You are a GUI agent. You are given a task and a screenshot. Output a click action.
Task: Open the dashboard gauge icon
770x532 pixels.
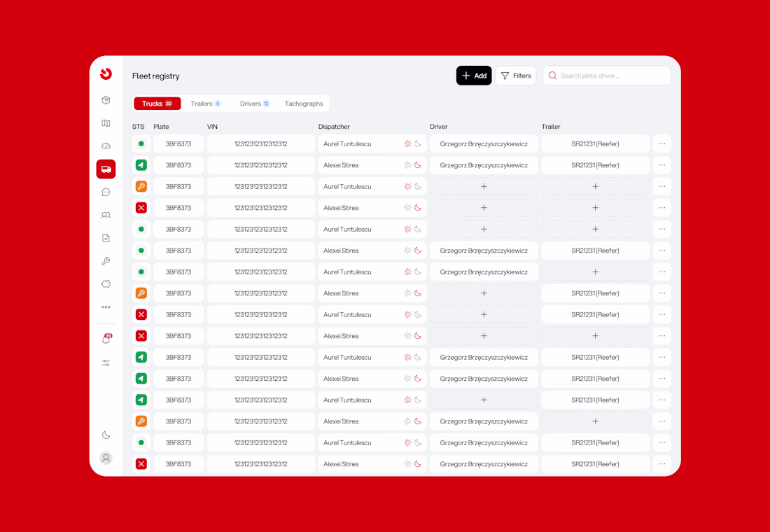coord(106,146)
